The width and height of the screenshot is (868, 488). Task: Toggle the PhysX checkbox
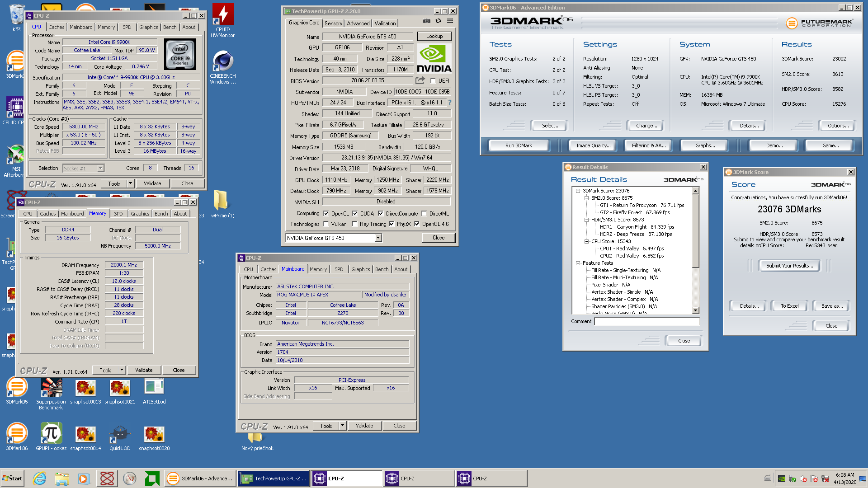[392, 224]
